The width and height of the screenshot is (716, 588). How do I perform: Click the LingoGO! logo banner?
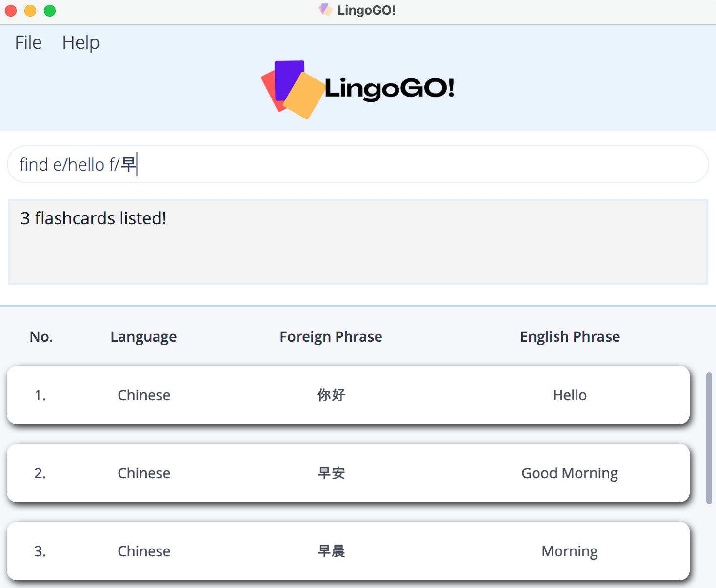click(358, 89)
